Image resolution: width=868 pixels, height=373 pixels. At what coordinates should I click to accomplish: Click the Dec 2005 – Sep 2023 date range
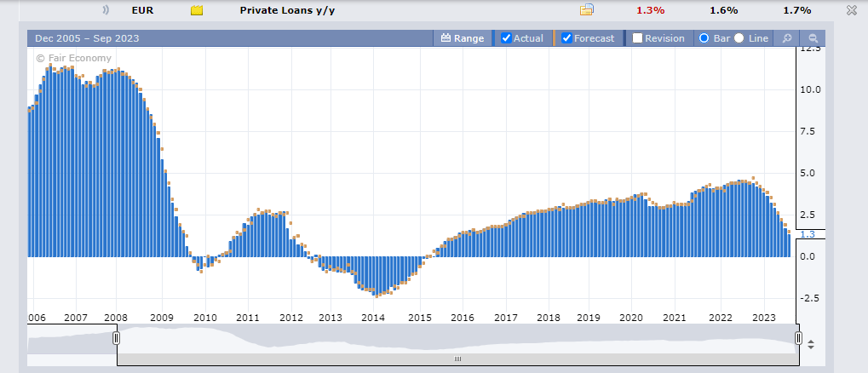[x=87, y=38]
